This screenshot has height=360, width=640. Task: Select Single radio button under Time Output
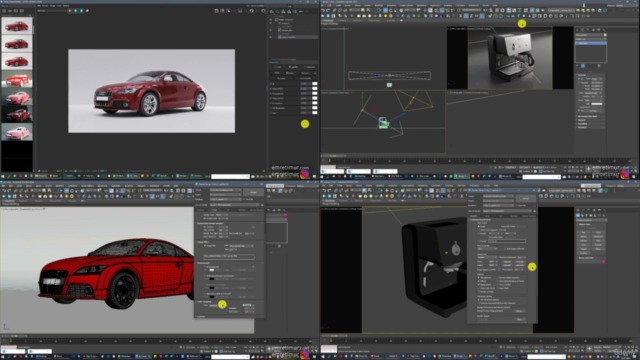479,227
